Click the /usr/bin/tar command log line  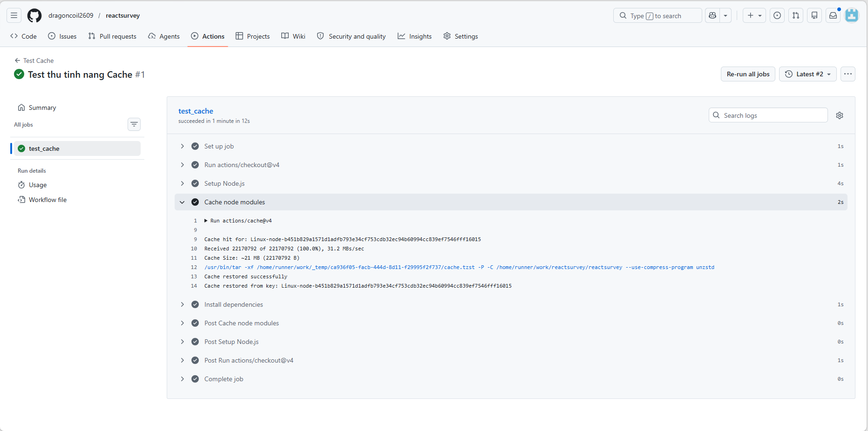(459, 267)
